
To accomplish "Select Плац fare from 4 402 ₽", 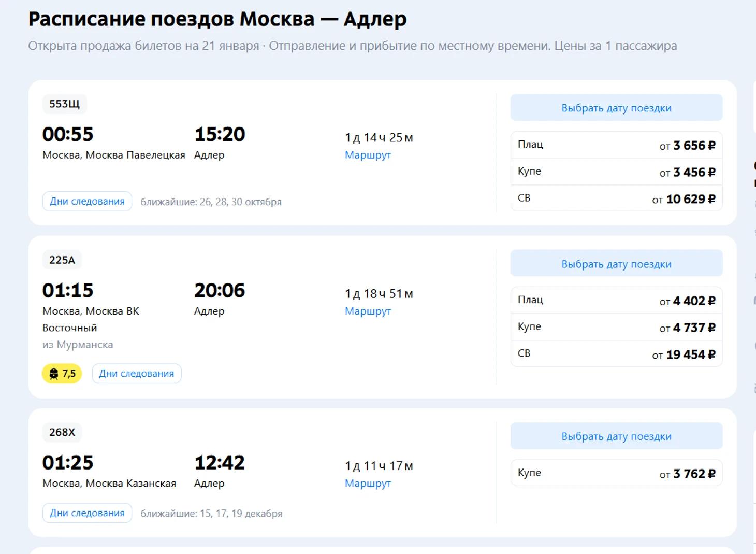I will (616, 301).
